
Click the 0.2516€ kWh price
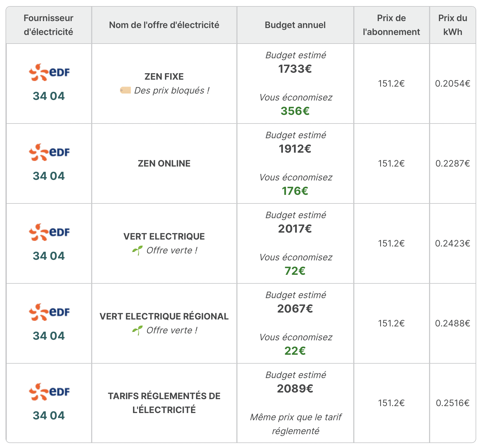pyautogui.click(x=453, y=403)
